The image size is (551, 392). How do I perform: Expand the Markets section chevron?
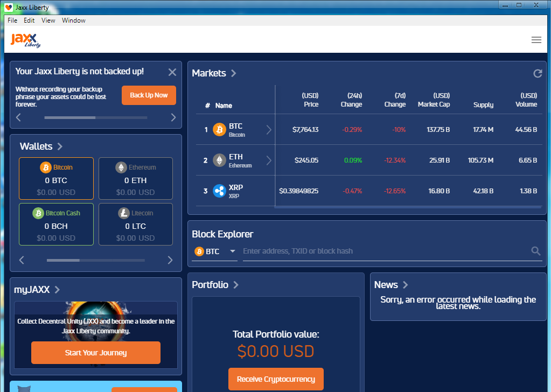pyautogui.click(x=233, y=73)
